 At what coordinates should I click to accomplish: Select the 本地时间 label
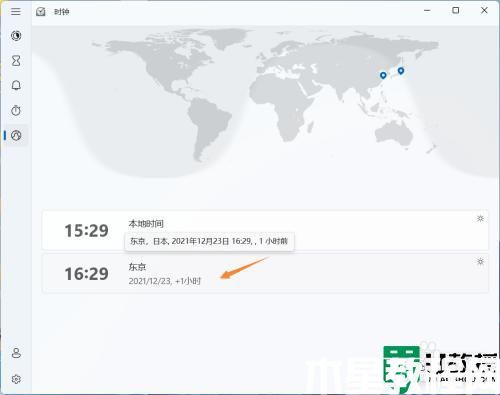(x=146, y=224)
